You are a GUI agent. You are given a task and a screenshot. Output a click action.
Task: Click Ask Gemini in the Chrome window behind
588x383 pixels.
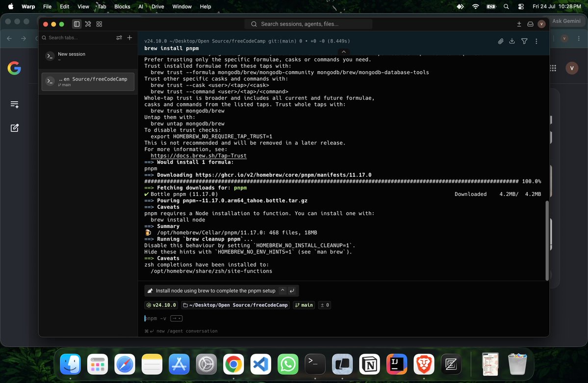point(566,21)
